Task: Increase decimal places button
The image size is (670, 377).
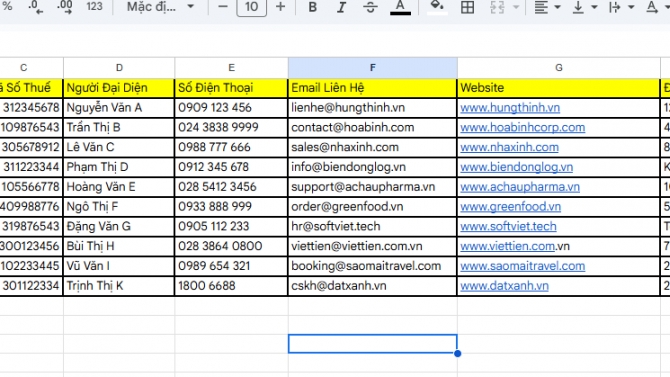Action: coord(65,6)
